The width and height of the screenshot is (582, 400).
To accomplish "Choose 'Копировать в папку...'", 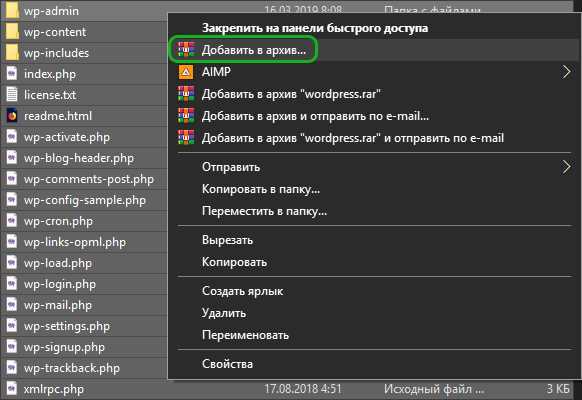I will coord(261,189).
